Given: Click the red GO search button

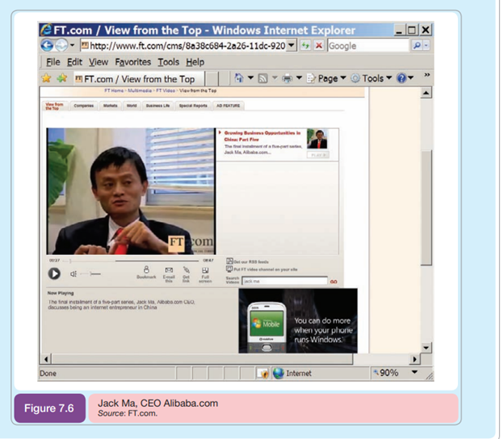Looking at the screenshot, I should click(334, 282).
